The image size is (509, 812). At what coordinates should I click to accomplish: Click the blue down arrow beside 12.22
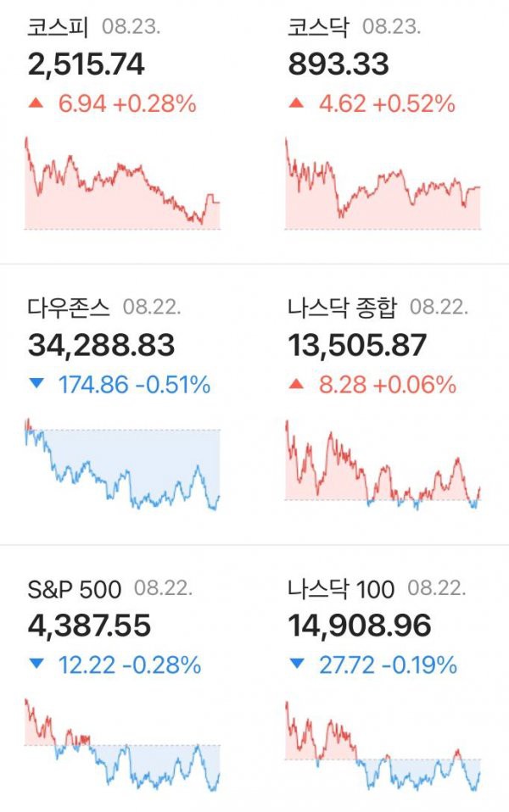(x=36, y=664)
